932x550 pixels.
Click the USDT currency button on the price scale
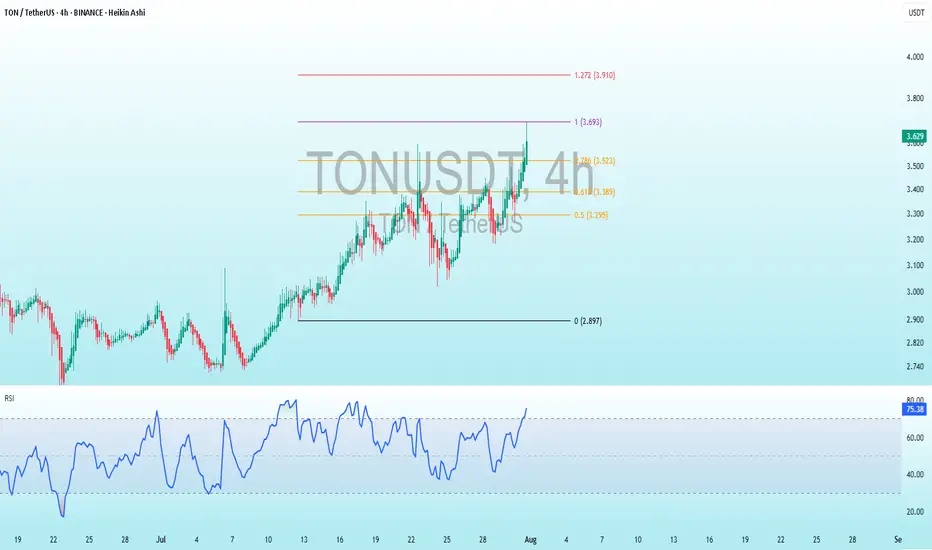point(916,12)
